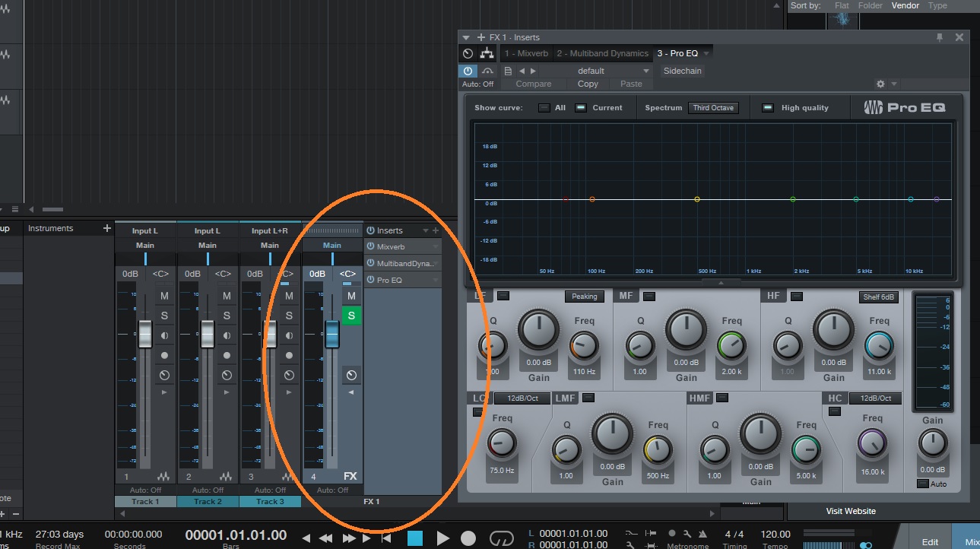Click the channel 1 volume fader

144,334
